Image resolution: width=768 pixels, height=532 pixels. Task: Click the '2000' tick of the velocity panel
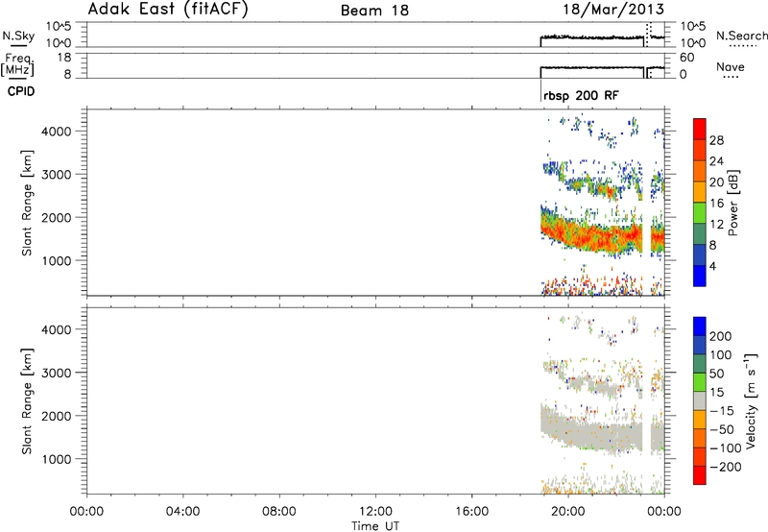[57, 416]
